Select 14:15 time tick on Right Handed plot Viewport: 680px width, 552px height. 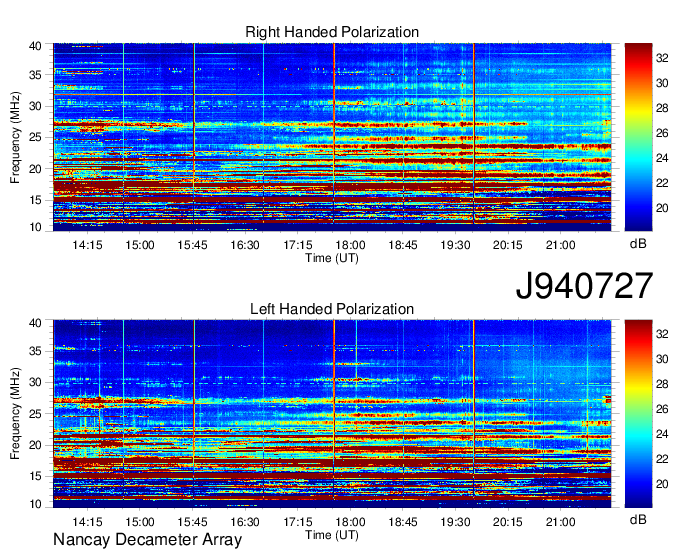(87, 245)
